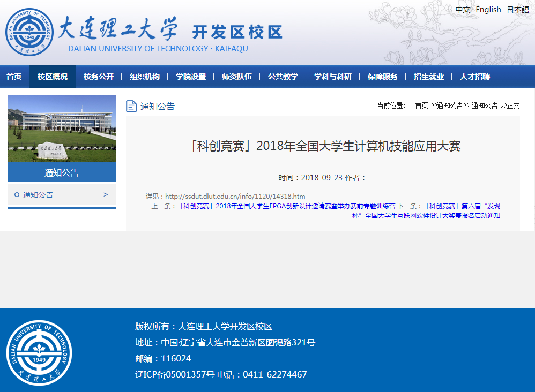This screenshot has height=392, width=535.
Task: Switch language to 中文
Action: pos(463,10)
